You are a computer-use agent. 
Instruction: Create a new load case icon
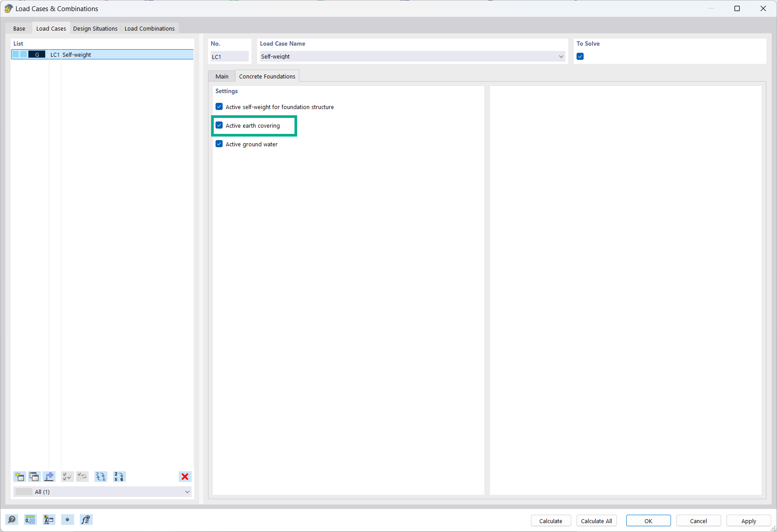(20, 477)
